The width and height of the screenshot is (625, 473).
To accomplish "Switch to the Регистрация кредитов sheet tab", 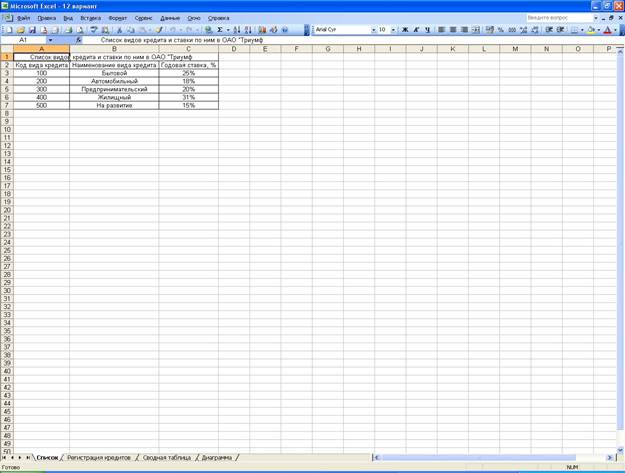I will (98, 457).
